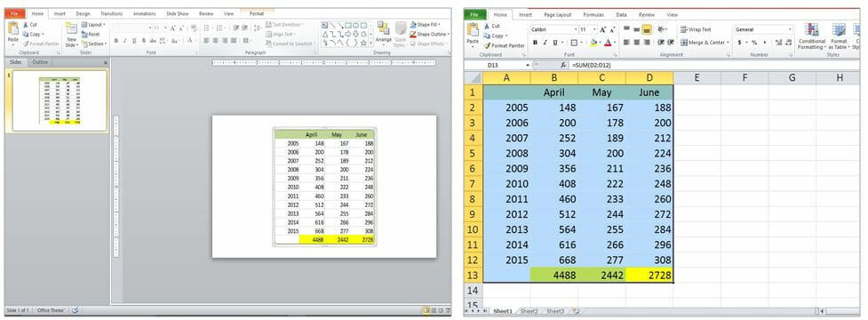Toggle bottom align button in Excel
This screenshot has height=320, width=868.
(x=647, y=29)
